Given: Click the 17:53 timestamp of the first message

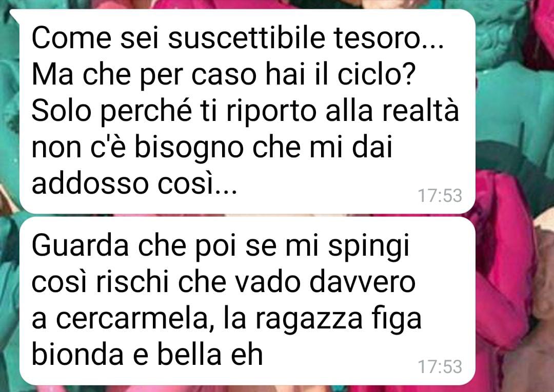Looking at the screenshot, I should pos(440,196).
